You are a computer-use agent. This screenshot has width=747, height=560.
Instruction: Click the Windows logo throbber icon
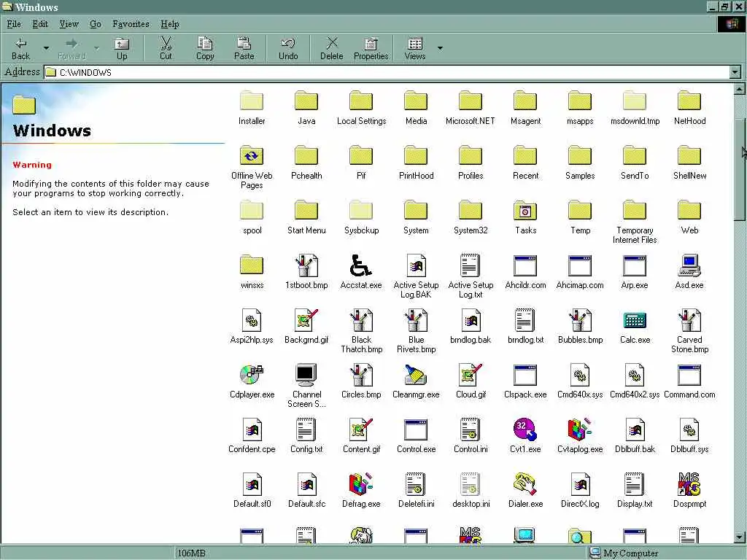tap(731, 24)
